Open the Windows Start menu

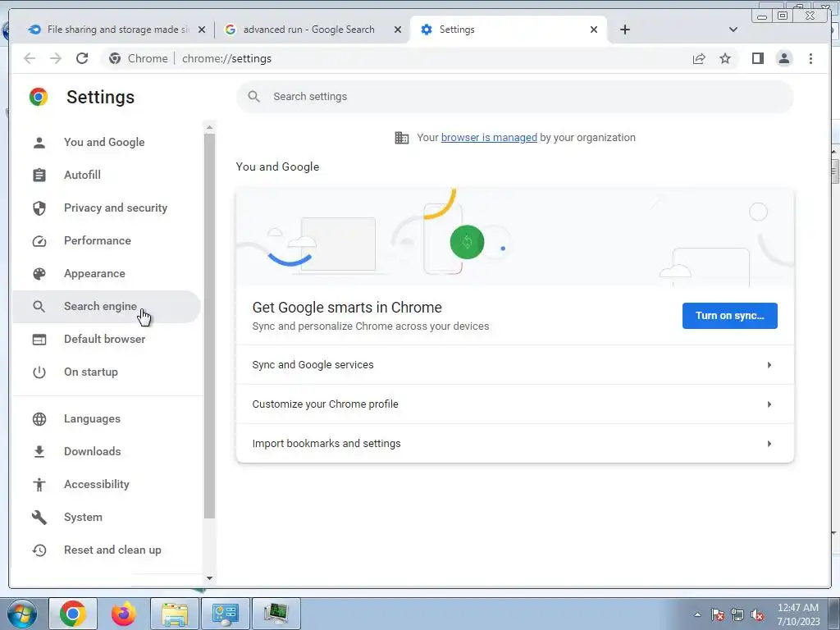(x=22, y=614)
